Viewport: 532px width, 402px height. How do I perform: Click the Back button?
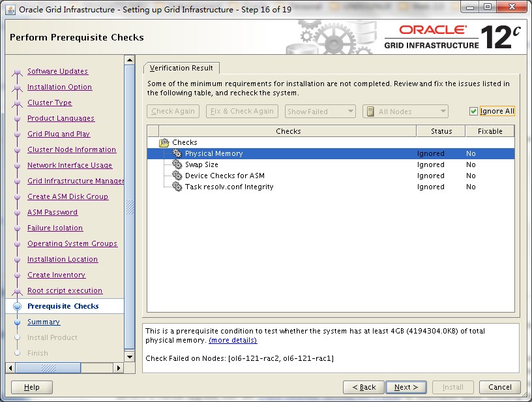364,387
